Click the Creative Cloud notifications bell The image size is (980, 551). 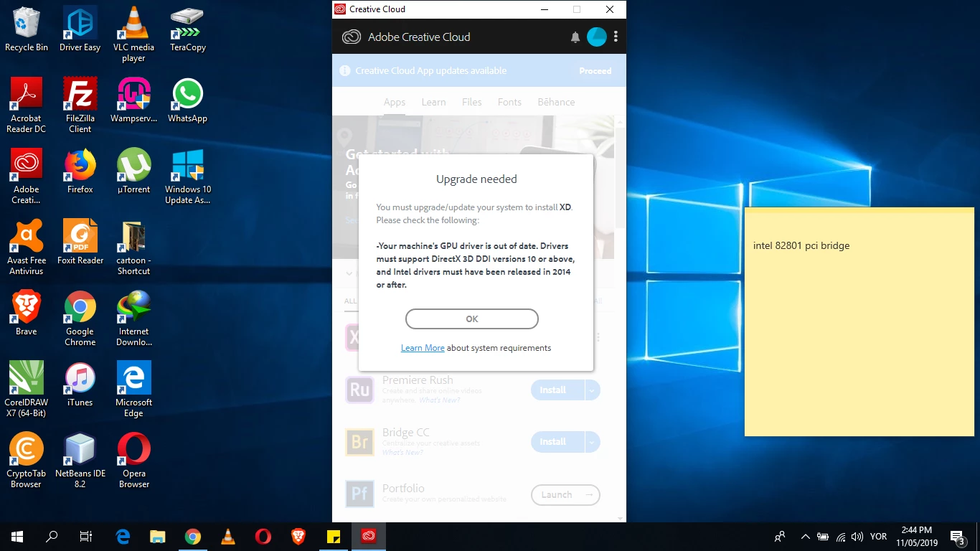(x=575, y=37)
